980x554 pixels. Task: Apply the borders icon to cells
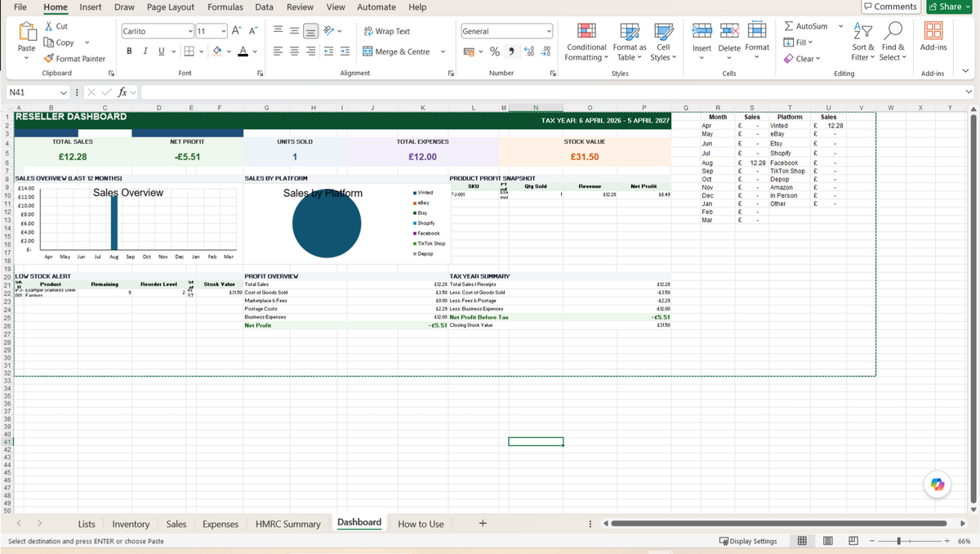[189, 51]
